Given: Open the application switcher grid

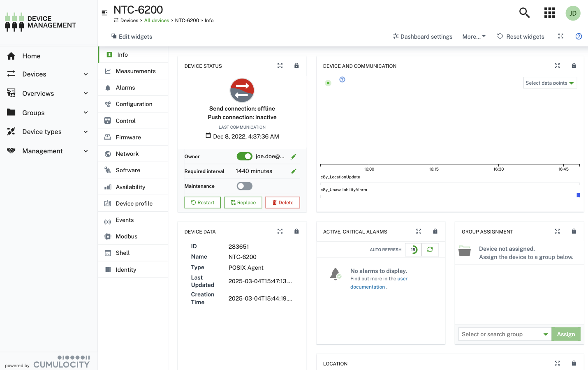Looking at the screenshot, I should [549, 13].
